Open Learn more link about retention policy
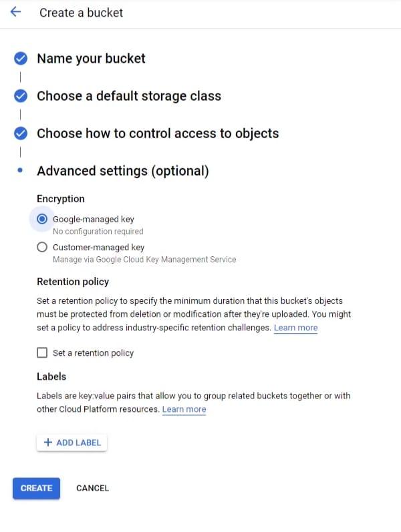 click(295, 328)
